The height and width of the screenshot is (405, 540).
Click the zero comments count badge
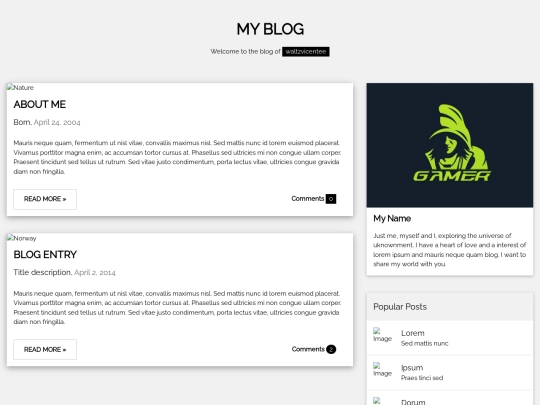click(331, 199)
